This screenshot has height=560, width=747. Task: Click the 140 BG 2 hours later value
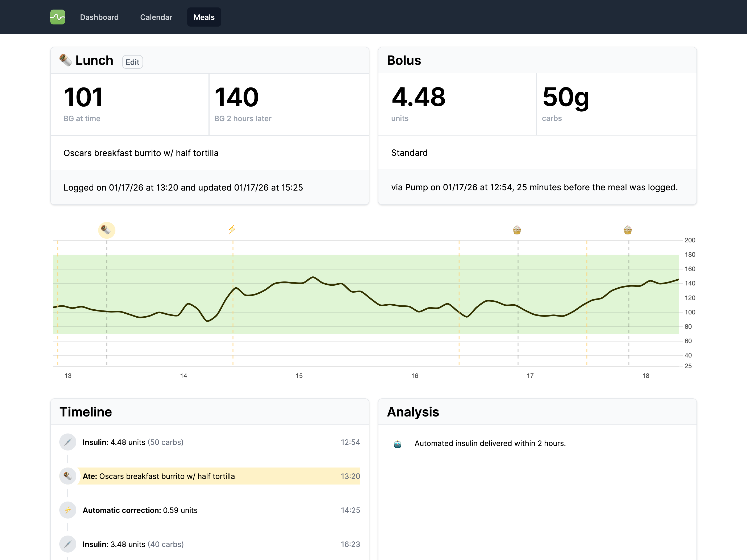(236, 98)
